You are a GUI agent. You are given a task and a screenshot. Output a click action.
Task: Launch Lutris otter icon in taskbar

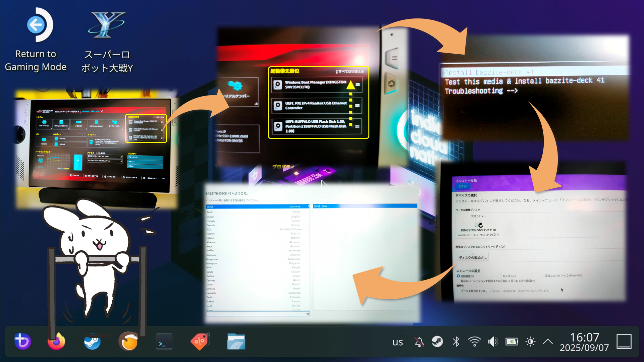(x=128, y=342)
